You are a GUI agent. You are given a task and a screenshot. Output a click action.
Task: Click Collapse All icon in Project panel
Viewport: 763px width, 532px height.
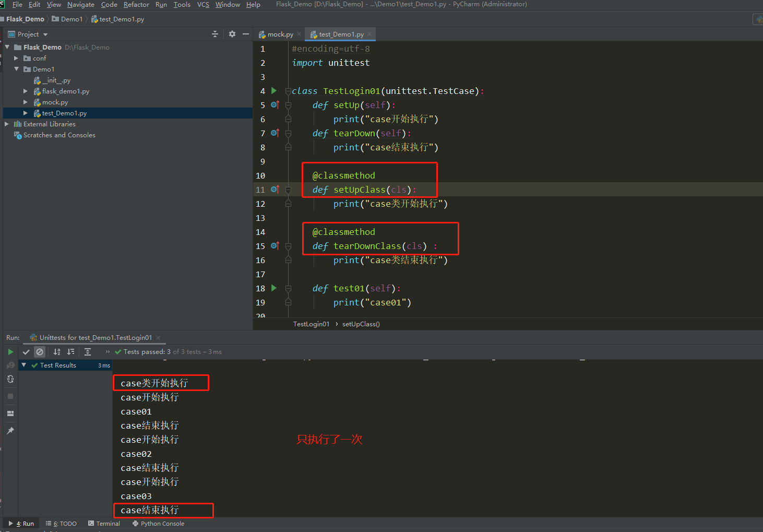215,34
